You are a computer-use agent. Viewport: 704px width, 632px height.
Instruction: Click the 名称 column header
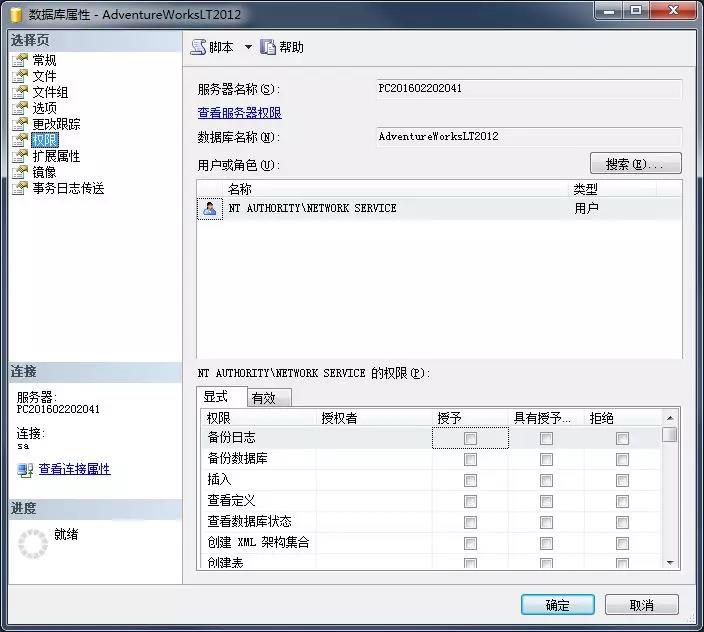(x=395, y=189)
